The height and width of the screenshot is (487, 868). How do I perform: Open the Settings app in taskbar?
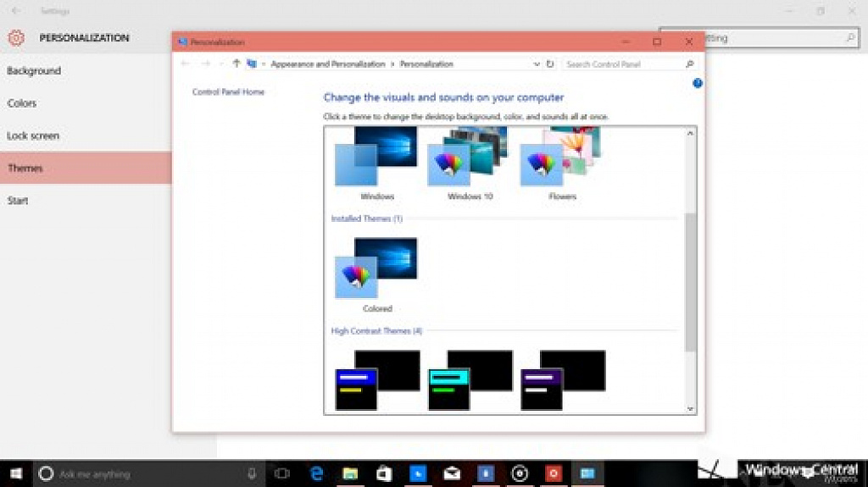[520, 473]
